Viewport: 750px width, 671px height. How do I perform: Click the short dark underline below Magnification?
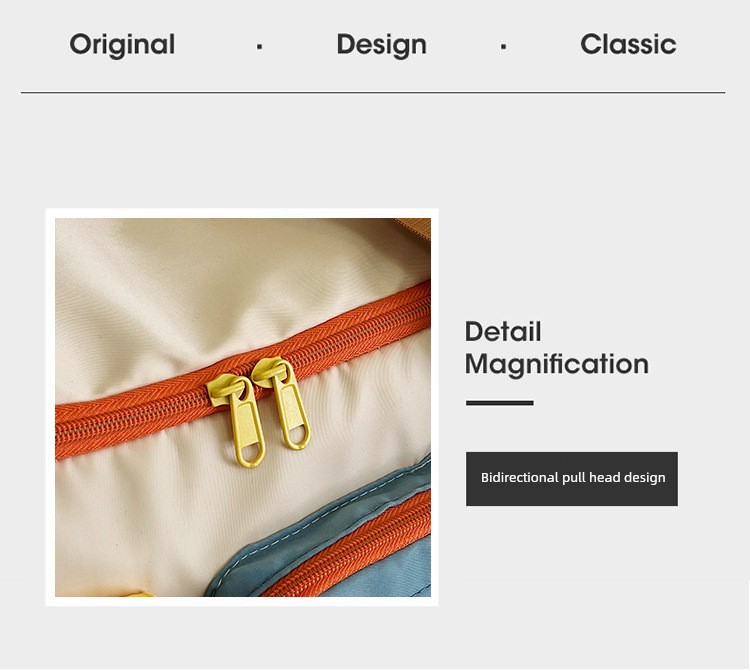tap(499, 403)
